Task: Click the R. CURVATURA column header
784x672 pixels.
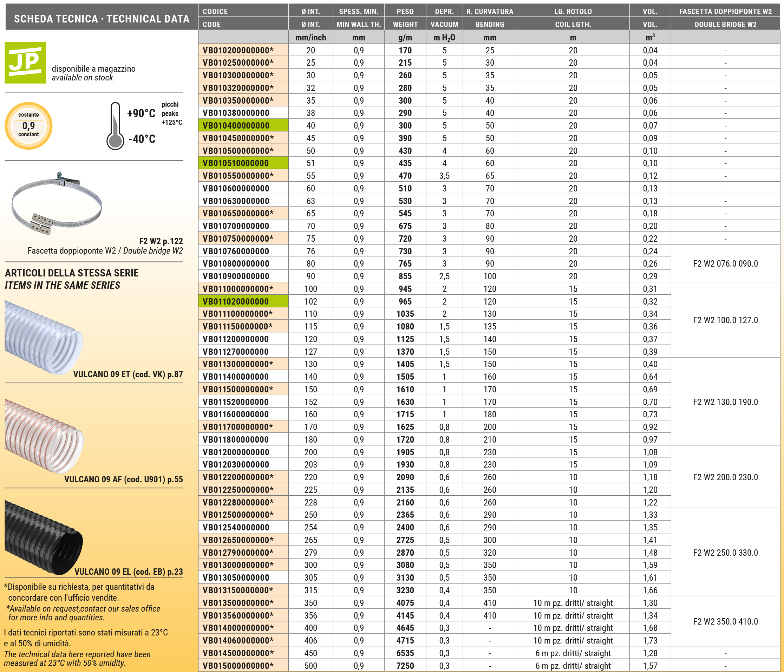Action: pyautogui.click(x=490, y=11)
